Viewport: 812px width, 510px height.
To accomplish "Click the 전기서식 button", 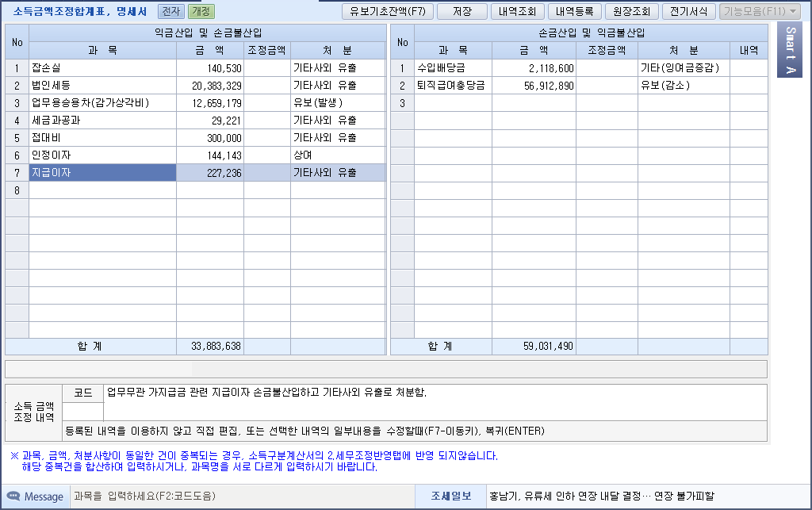I will [688, 11].
